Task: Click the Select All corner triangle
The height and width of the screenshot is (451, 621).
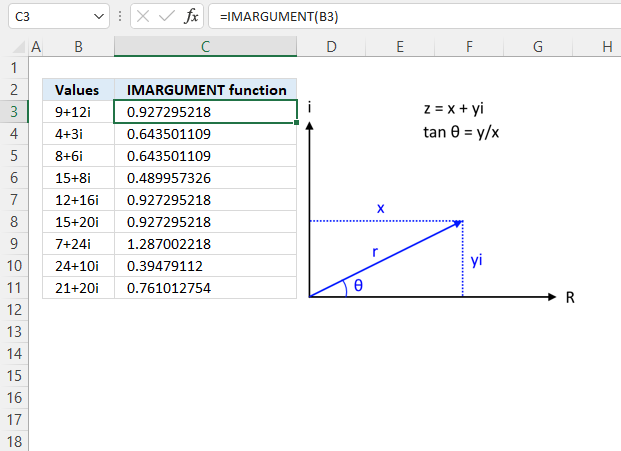Action: pyautogui.click(x=19, y=47)
